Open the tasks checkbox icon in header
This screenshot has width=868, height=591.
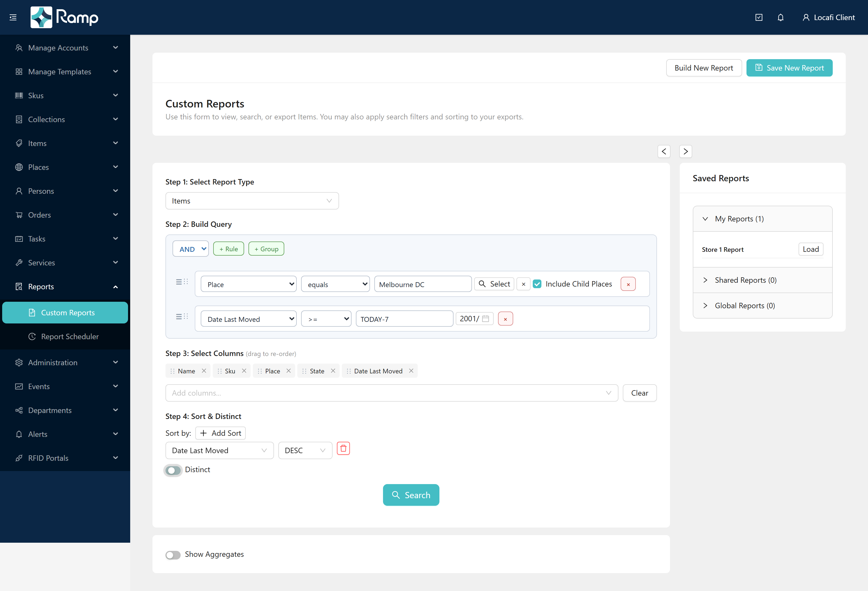(759, 17)
